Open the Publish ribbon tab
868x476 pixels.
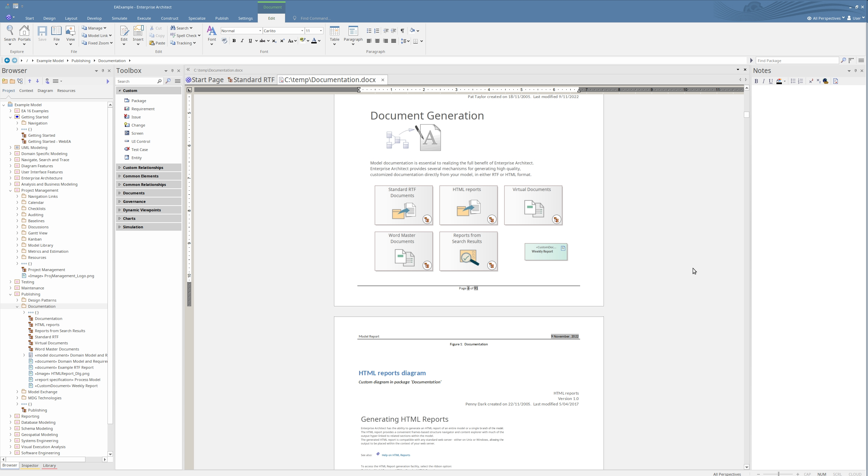click(222, 18)
